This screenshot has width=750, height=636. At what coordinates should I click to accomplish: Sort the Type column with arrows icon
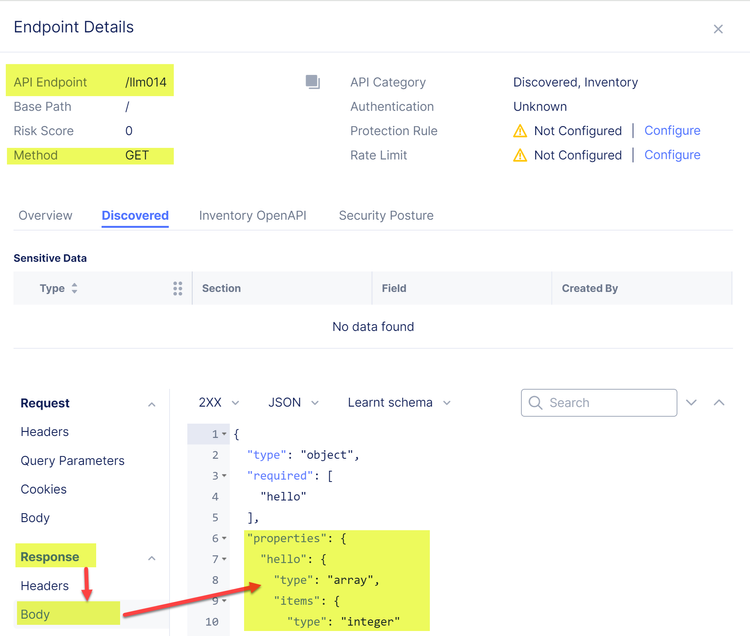coord(74,288)
